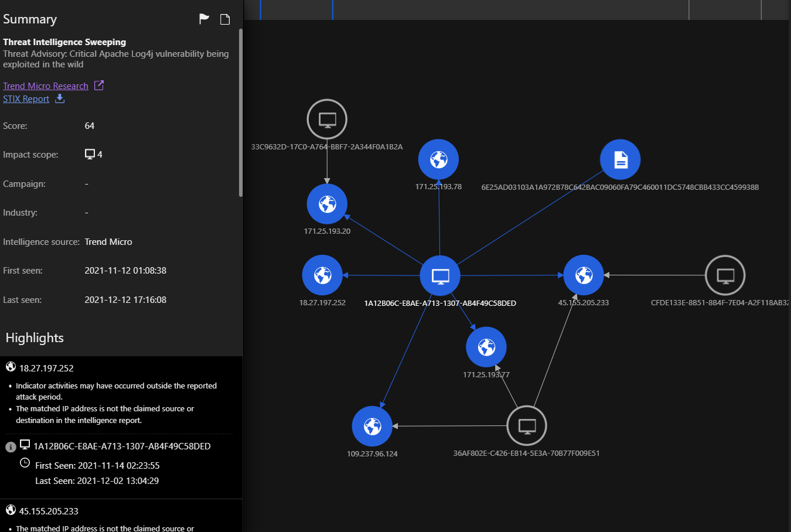The width and height of the screenshot is (791, 532).
Task: Select the IP node 171.25.193.78
Action: (x=438, y=159)
